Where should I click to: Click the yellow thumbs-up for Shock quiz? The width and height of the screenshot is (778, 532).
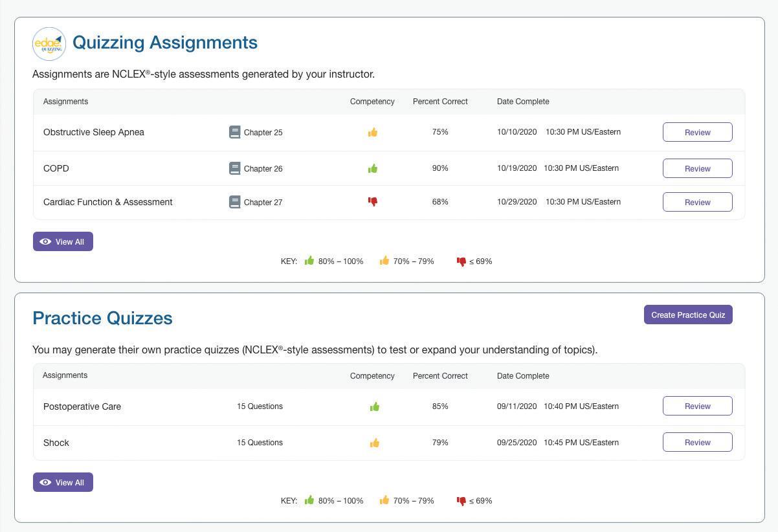tap(374, 443)
